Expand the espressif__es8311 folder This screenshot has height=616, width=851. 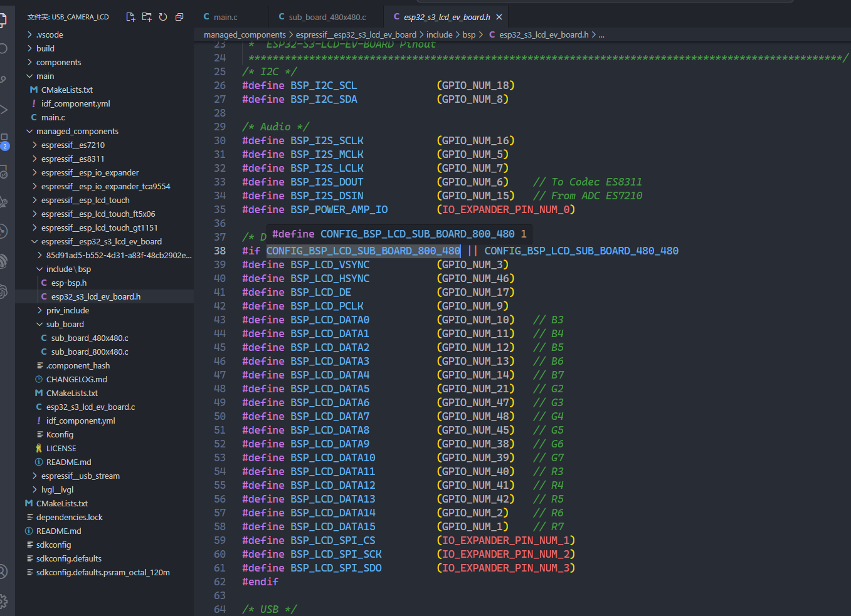tap(34, 159)
